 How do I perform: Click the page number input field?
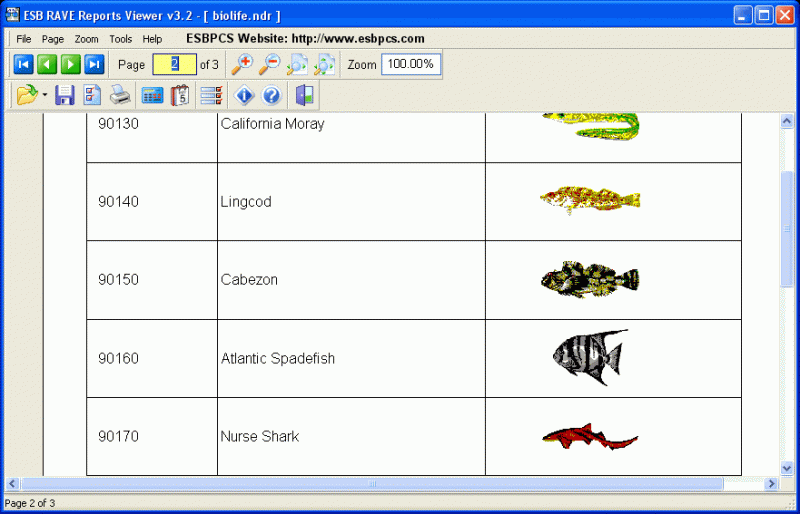(x=174, y=65)
